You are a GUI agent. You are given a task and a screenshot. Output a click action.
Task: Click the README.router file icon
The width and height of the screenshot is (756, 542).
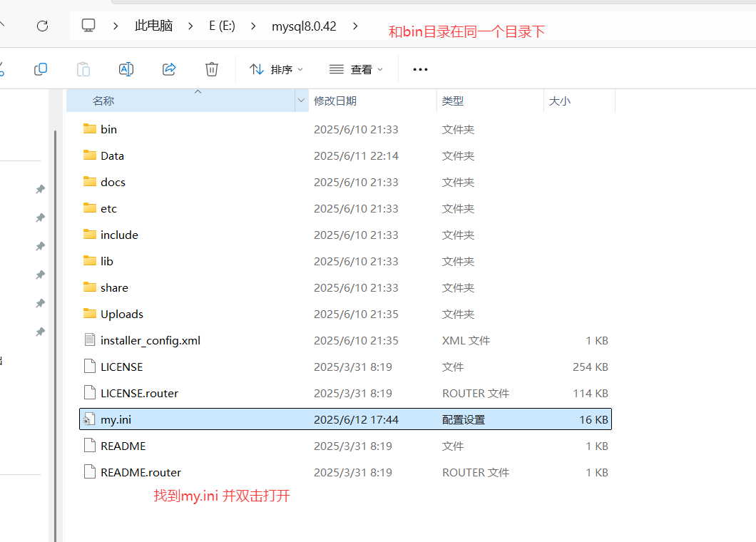pos(90,472)
